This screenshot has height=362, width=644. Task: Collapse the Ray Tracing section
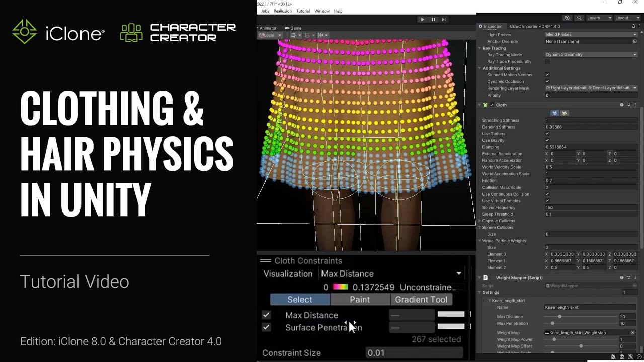[480, 48]
